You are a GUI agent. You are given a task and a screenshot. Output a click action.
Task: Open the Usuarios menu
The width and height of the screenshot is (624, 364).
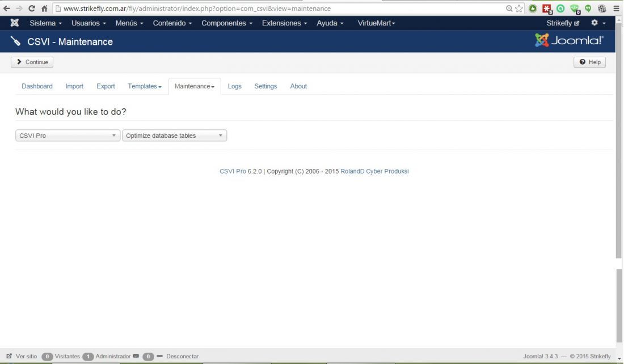pyautogui.click(x=88, y=23)
